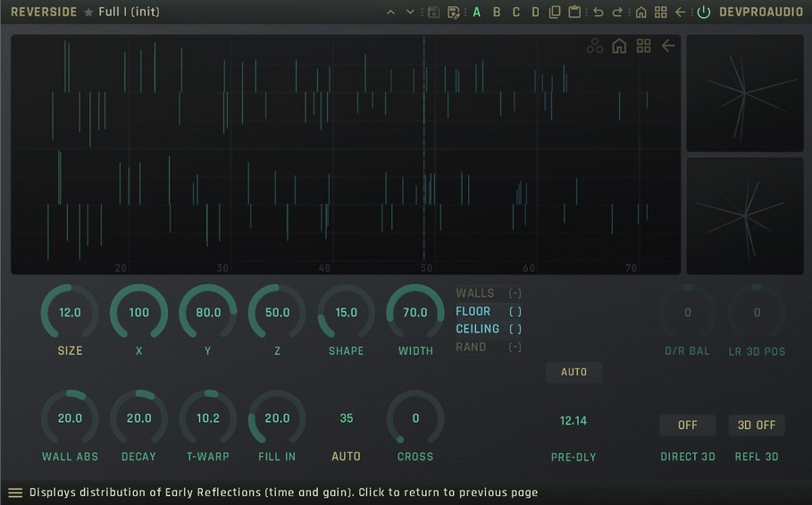Click the FLOOR checkbox bracket
The image size is (812, 505).
[x=515, y=311]
